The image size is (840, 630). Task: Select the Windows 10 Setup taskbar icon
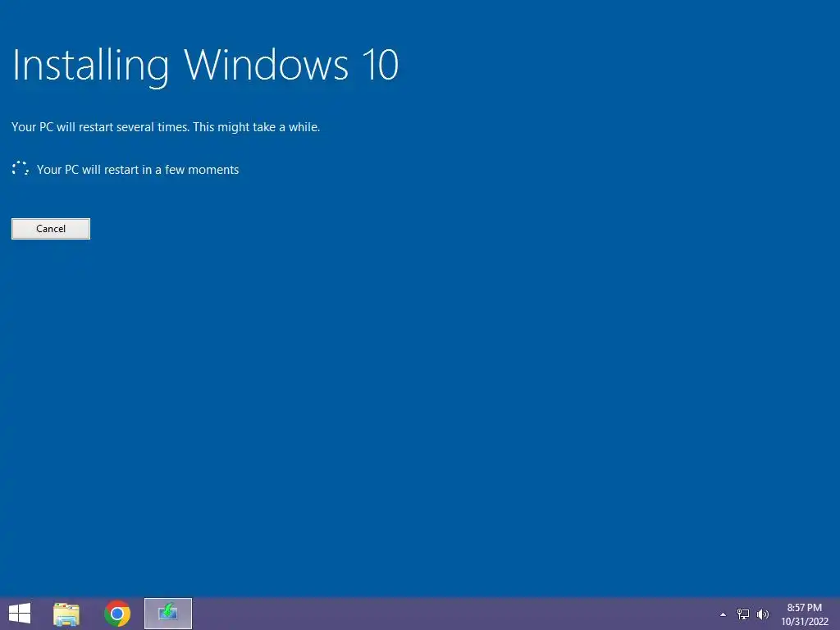(168, 614)
